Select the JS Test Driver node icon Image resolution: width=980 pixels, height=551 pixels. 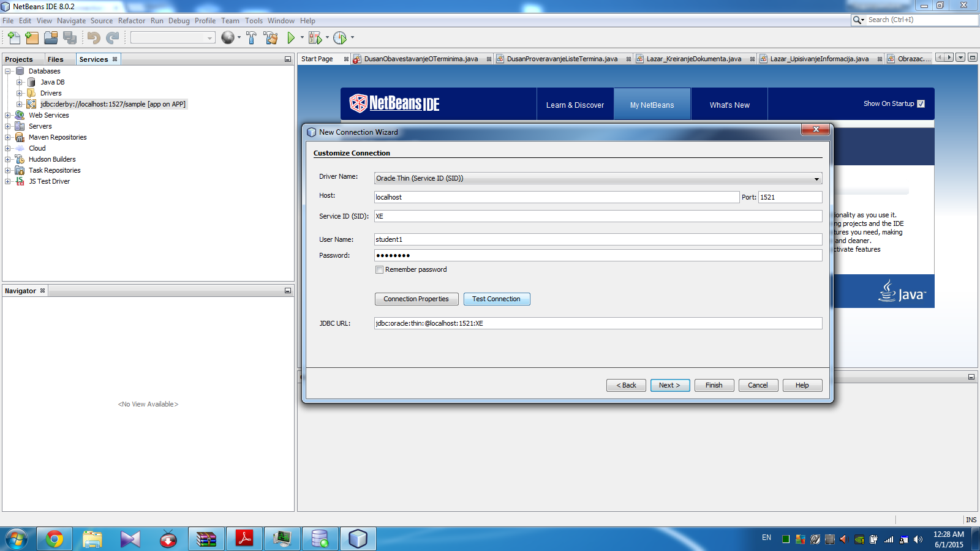click(x=20, y=181)
